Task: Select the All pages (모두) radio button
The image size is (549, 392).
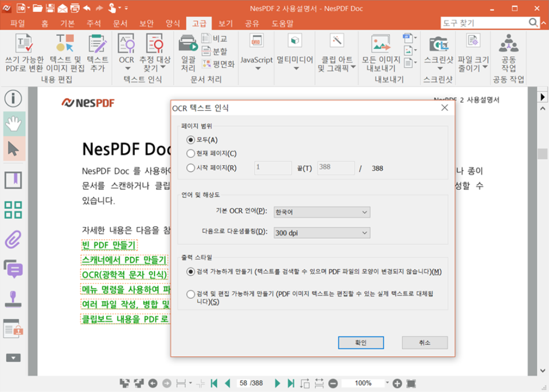Action: coord(190,140)
